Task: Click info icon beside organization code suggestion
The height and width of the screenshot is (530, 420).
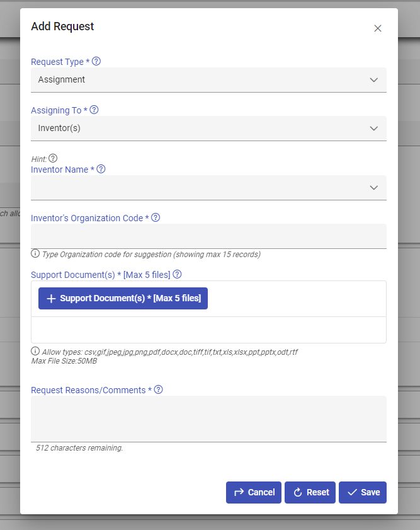Action: (x=35, y=254)
